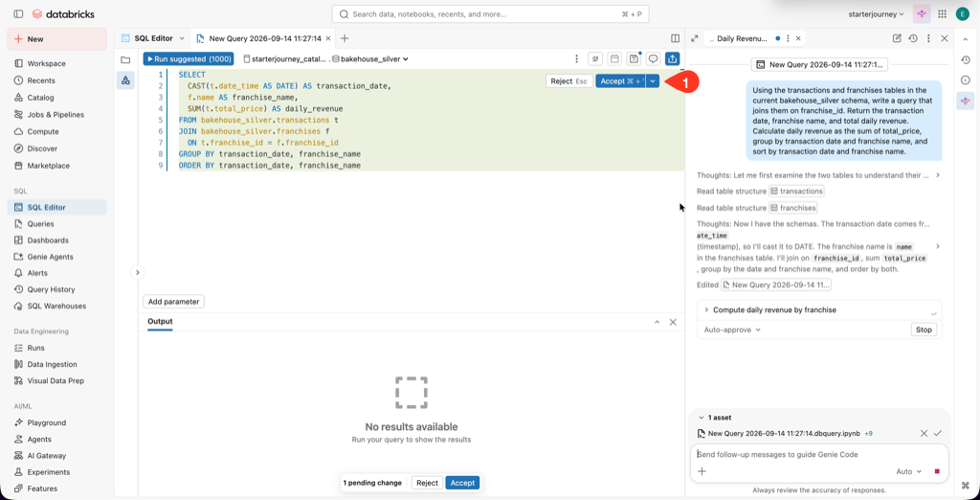Reject the pending change in bottom bar
The image size is (980, 500).
tap(428, 483)
